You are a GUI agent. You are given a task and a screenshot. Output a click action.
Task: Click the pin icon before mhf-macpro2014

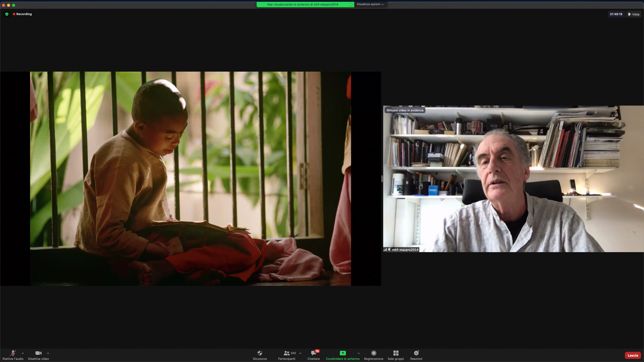pyautogui.click(x=389, y=249)
